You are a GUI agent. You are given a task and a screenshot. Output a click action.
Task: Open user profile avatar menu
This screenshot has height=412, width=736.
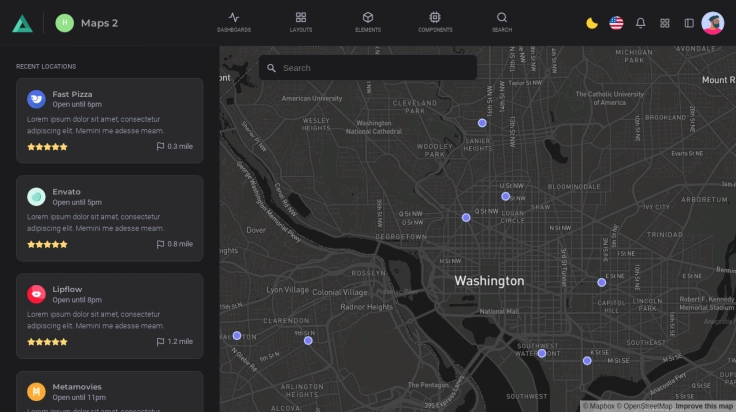(x=713, y=23)
